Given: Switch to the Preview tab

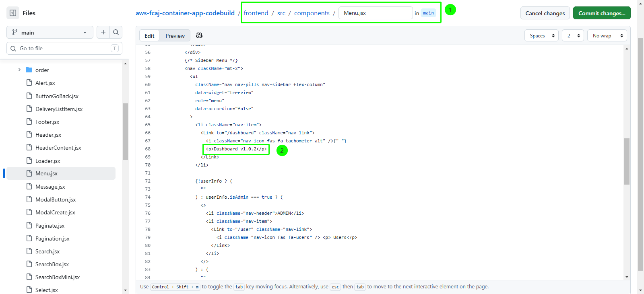Looking at the screenshot, I should point(175,35).
